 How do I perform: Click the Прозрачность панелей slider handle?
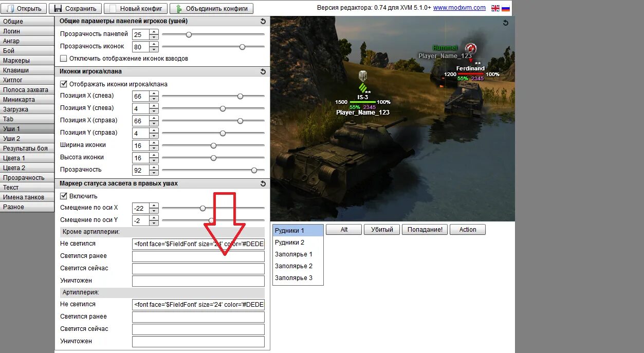pos(189,34)
